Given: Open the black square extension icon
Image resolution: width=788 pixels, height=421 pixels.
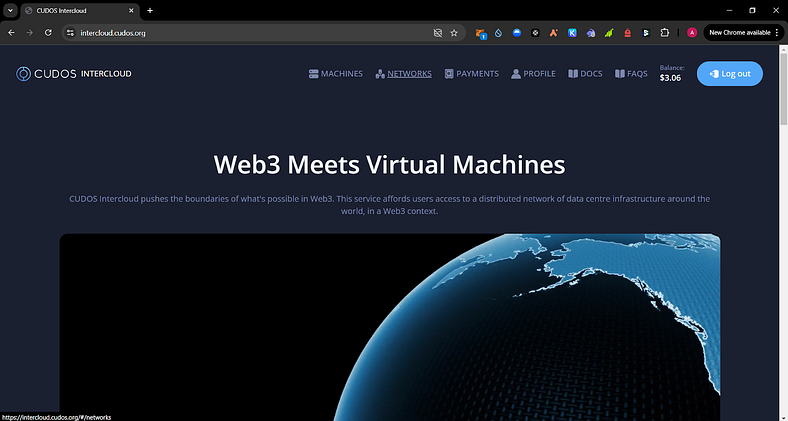Looking at the screenshot, I should (x=535, y=33).
